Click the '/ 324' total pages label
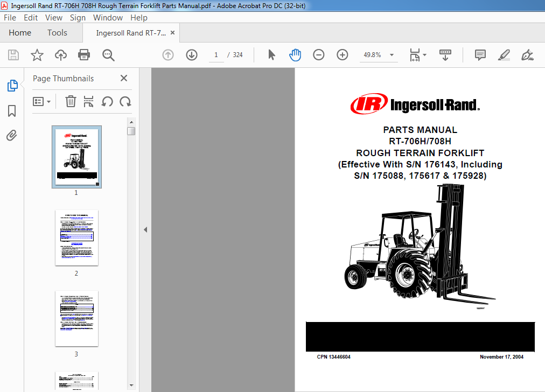 pos(235,55)
